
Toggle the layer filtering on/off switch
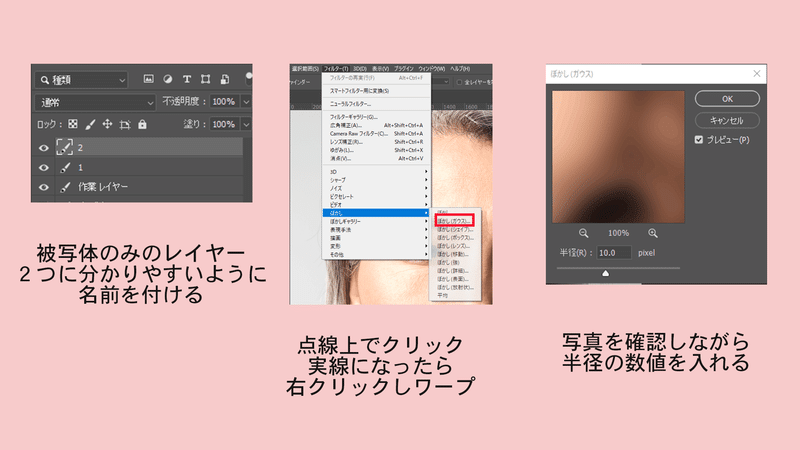[248, 78]
